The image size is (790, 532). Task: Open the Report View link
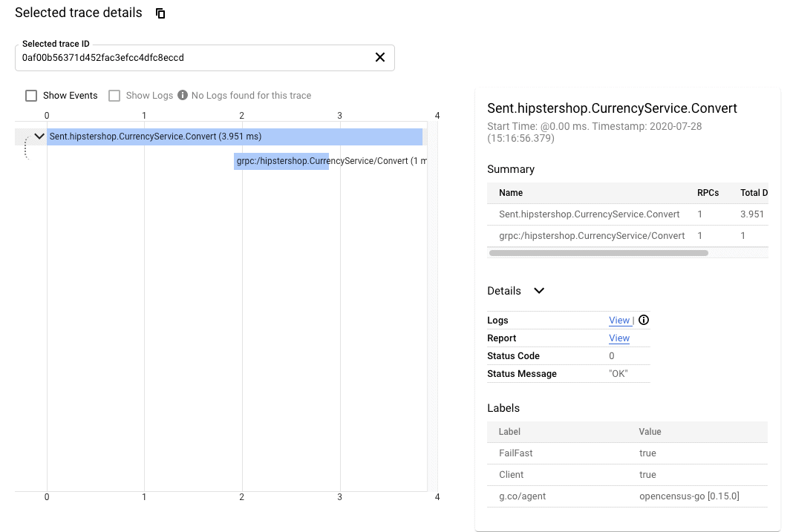(619, 338)
